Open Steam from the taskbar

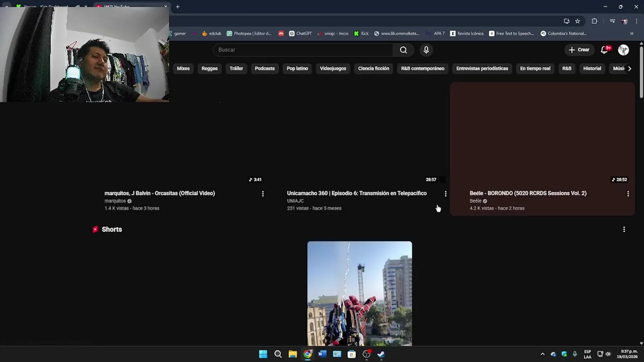pos(381,354)
